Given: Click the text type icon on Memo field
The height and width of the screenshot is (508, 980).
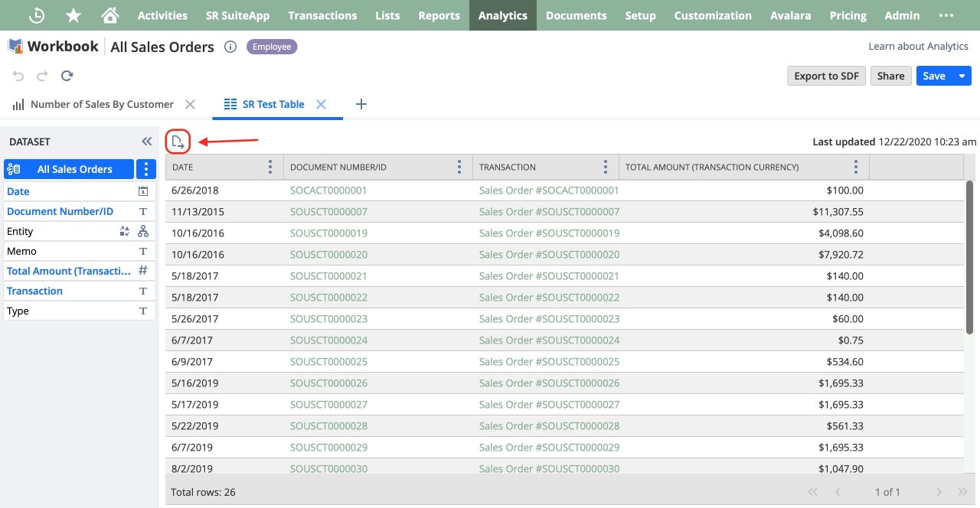Looking at the screenshot, I should pos(142,251).
